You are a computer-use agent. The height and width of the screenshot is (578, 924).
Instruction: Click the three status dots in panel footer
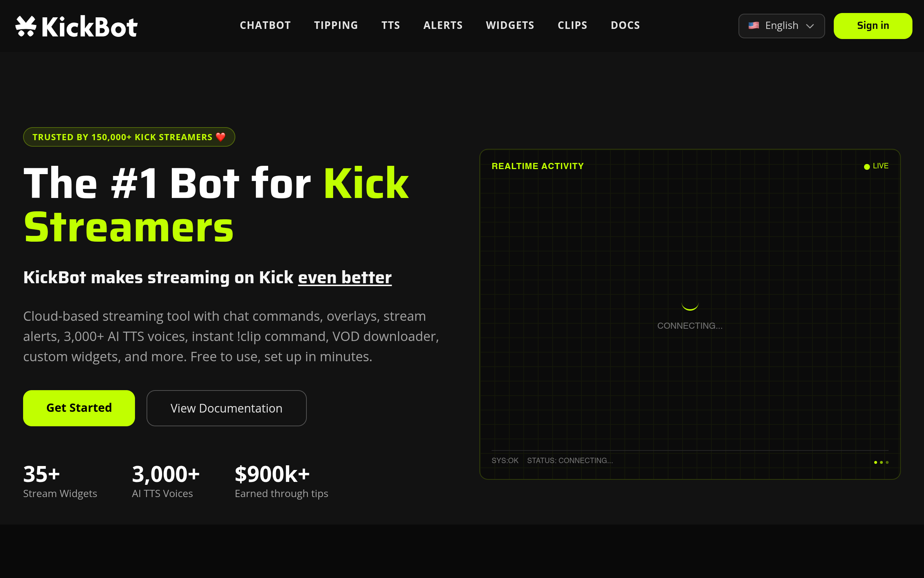[881, 462]
